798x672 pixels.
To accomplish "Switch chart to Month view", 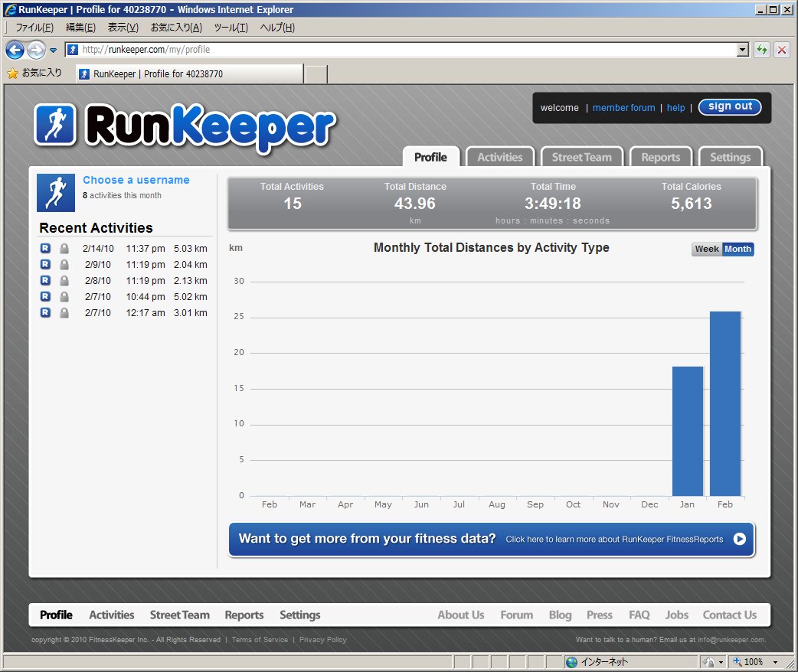I will [737, 249].
